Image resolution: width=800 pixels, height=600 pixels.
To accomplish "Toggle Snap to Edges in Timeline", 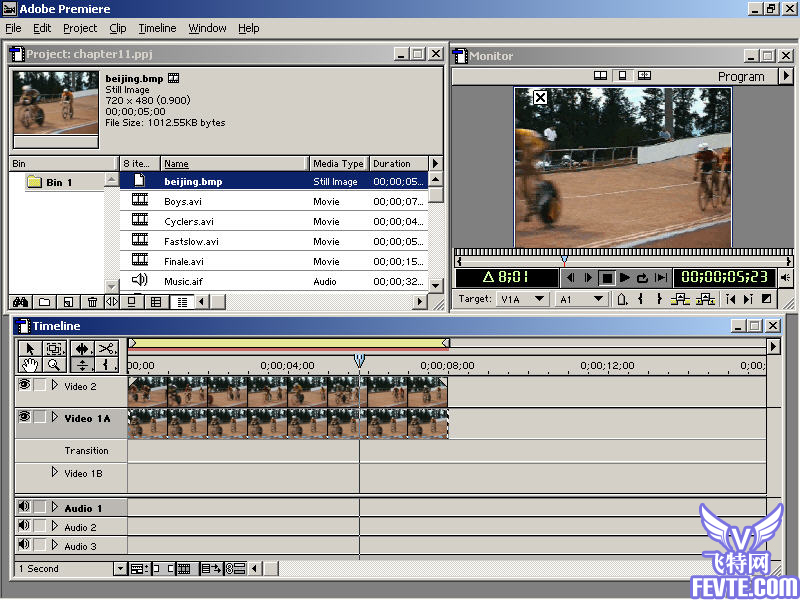I will click(x=164, y=568).
